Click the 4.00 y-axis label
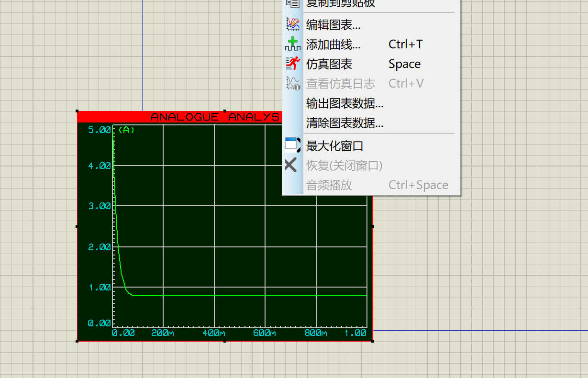The height and width of the screenshot is (378, 588). click(x=100, y=166)
